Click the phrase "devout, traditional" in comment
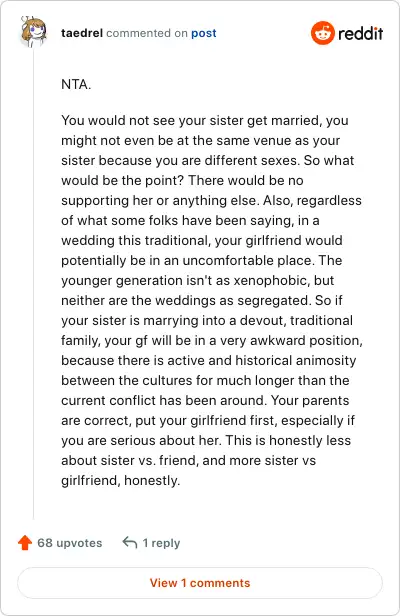 (x=296, y=320)
